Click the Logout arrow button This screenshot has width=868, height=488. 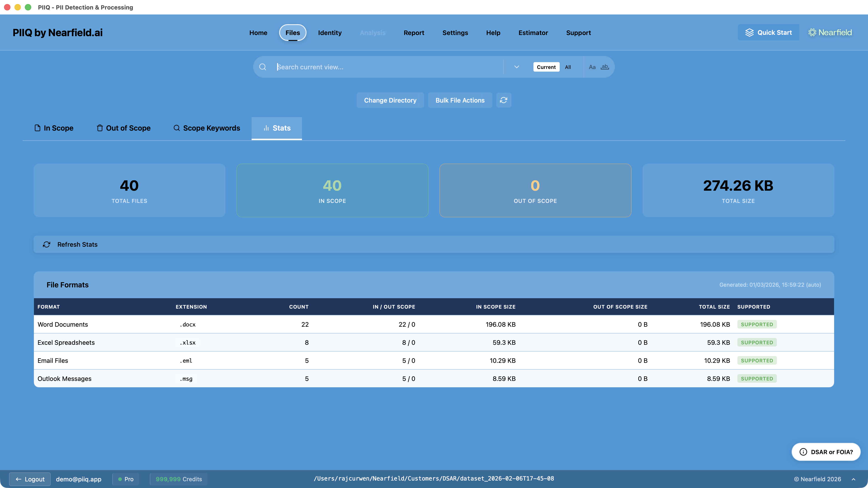tap(30, 479)
